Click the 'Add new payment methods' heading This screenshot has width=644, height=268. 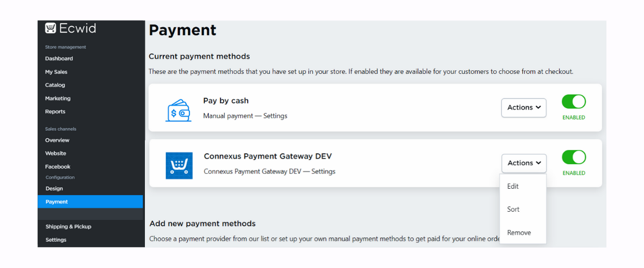202,224
